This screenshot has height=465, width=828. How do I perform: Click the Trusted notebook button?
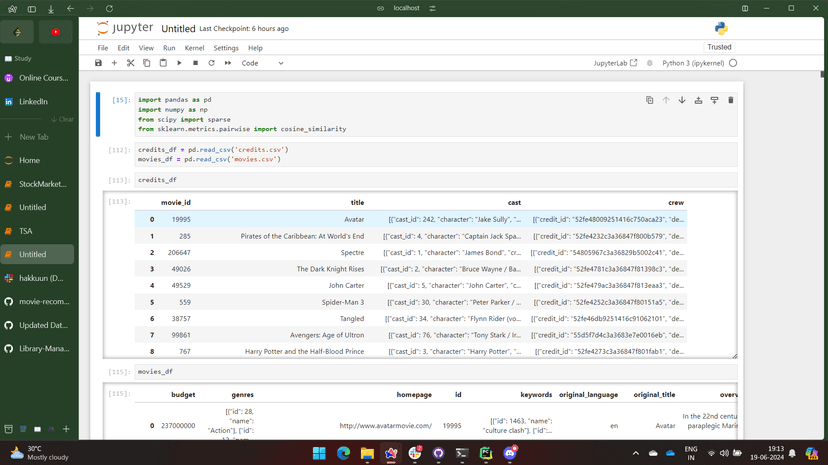[719, 47]
